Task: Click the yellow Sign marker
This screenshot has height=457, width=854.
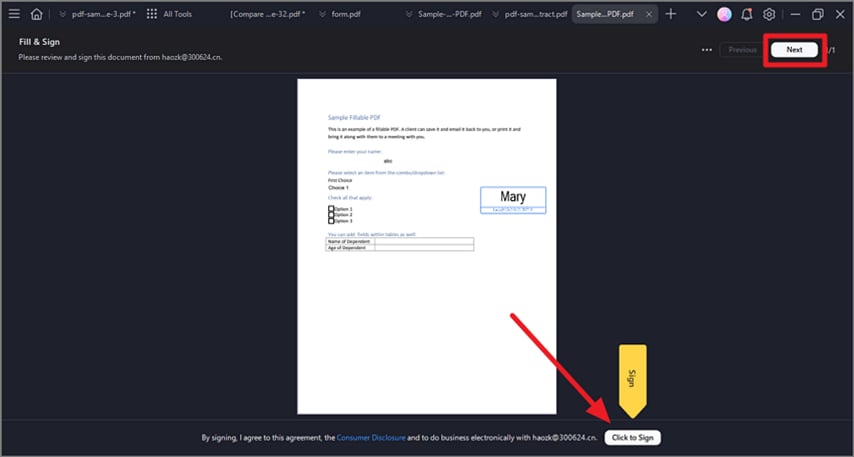Action: pos(632,381)
